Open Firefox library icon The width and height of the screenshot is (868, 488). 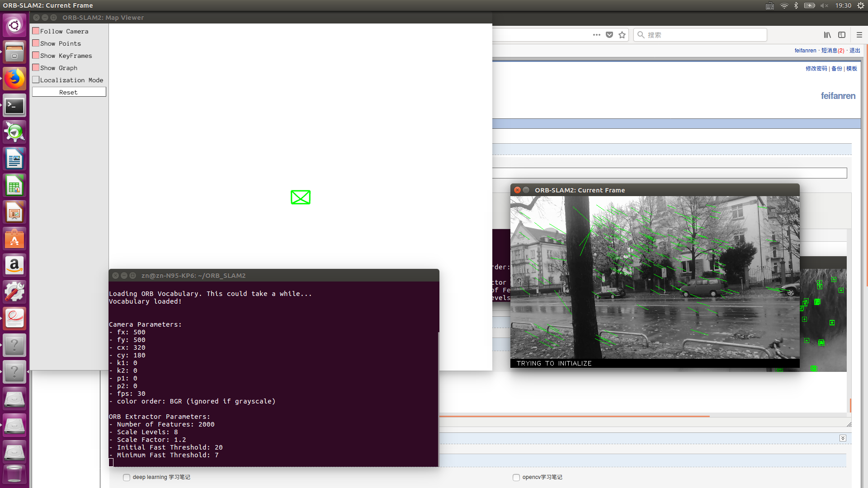pyautogui.click(x=827, y=35)
